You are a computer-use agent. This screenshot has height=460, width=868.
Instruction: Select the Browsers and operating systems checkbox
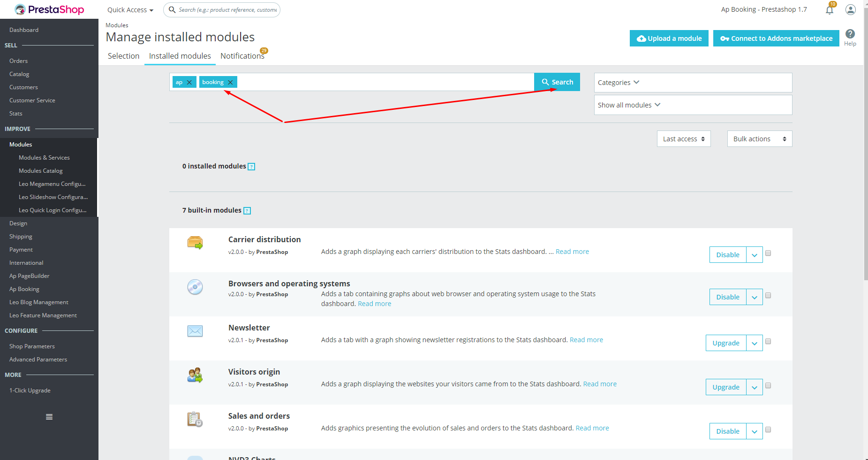[x=768, y=295]
